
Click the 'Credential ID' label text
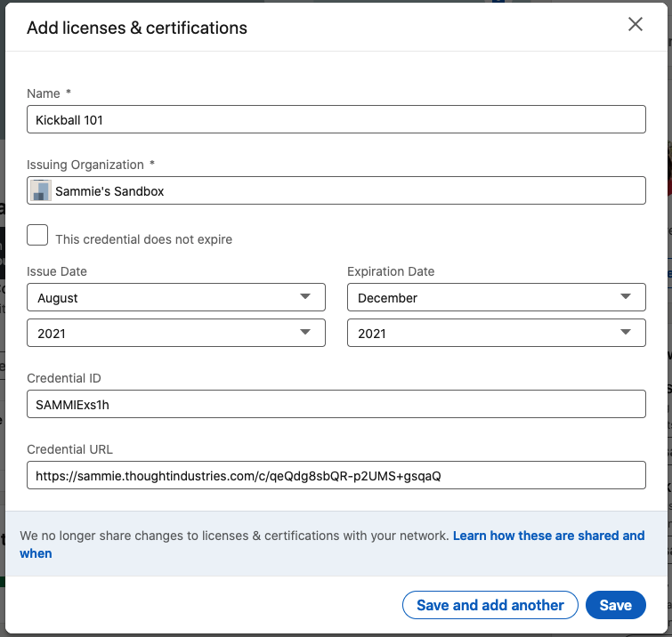[x=64, y=378]
